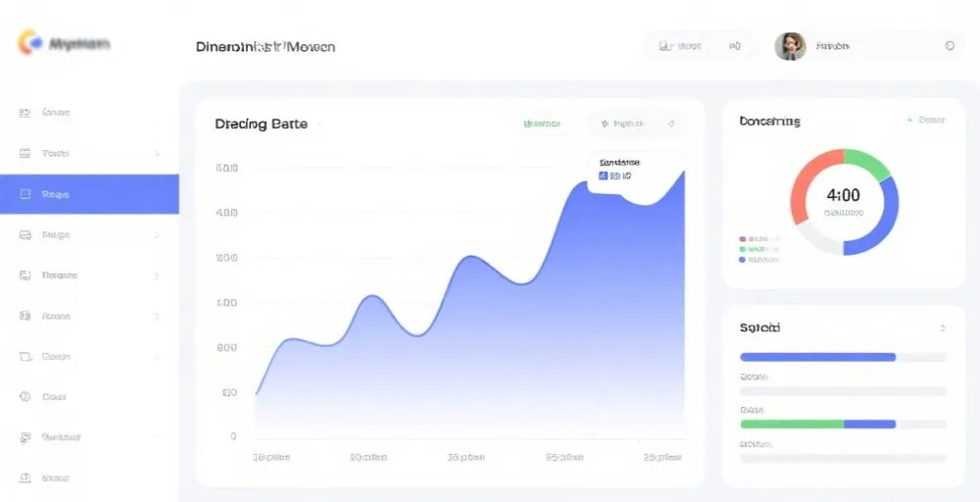Click the user avatar photo in the header
Image resolution: width=980 pixels, height=502 pixels.
(x=790, y=46)
